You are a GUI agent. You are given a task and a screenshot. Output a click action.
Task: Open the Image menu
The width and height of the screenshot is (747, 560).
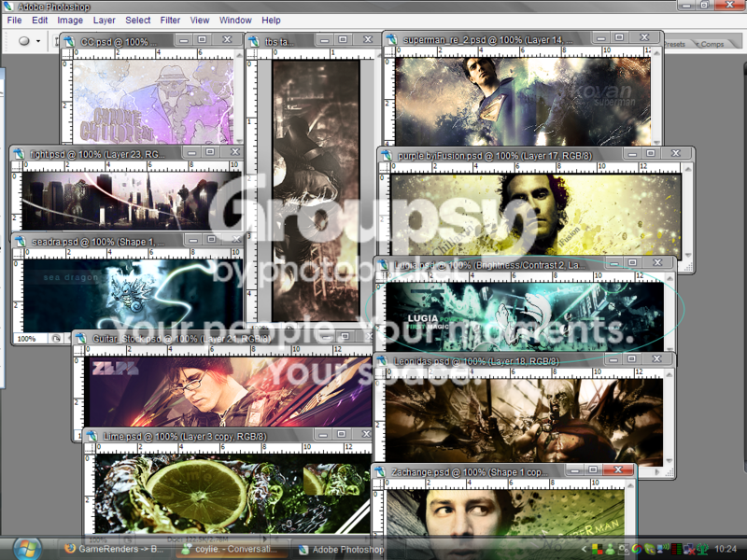tap(70, 20)
